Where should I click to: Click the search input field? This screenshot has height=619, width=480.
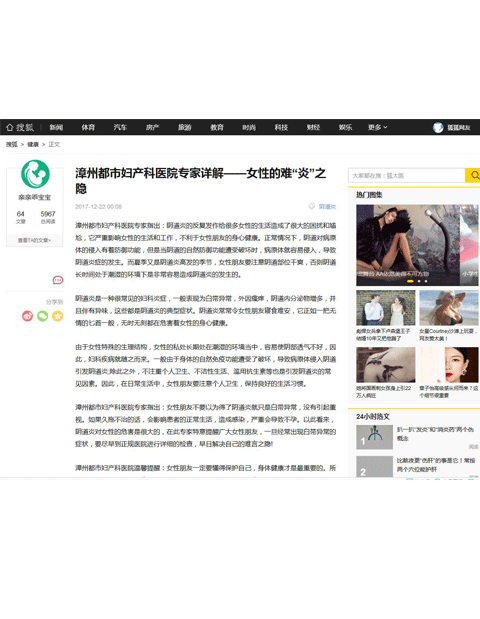click(x=407, y=175)
